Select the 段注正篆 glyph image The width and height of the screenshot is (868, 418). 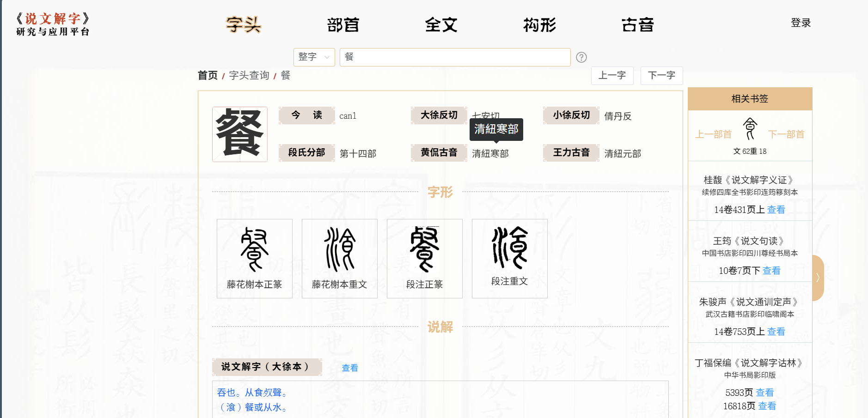(x=424, y=249)
